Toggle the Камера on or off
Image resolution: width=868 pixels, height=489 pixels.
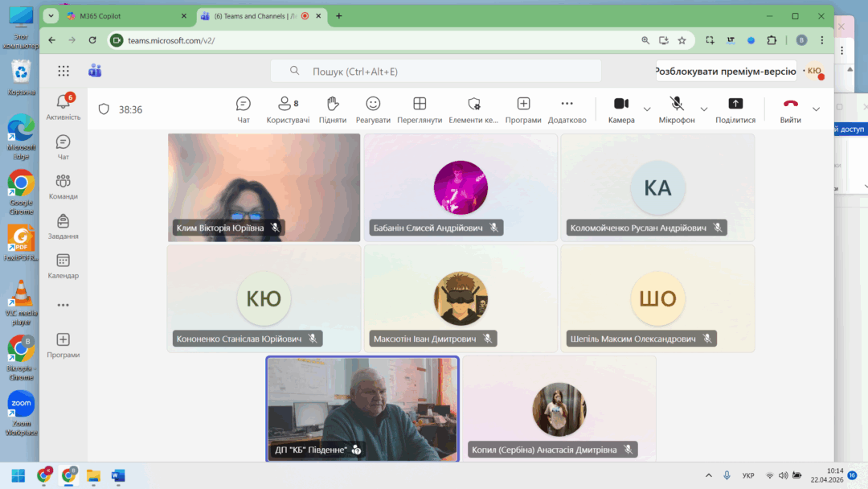pos(621,109)
